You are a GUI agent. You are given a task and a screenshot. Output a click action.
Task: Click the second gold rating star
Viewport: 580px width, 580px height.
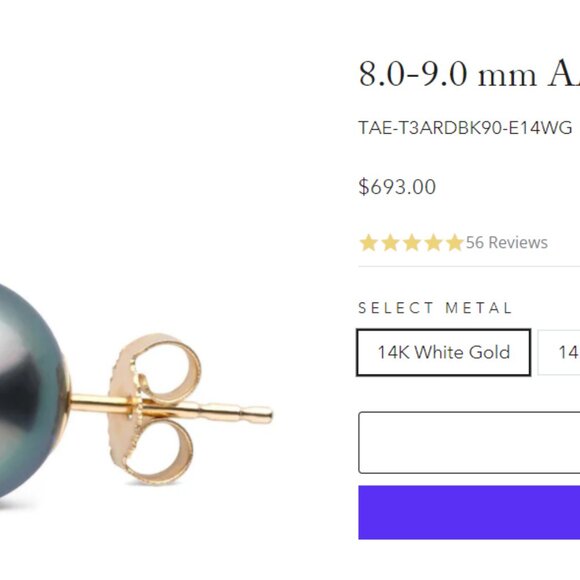390,243
